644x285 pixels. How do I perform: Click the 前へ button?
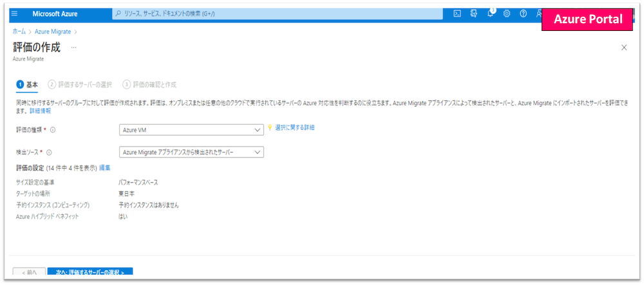[x=29, y=272]
